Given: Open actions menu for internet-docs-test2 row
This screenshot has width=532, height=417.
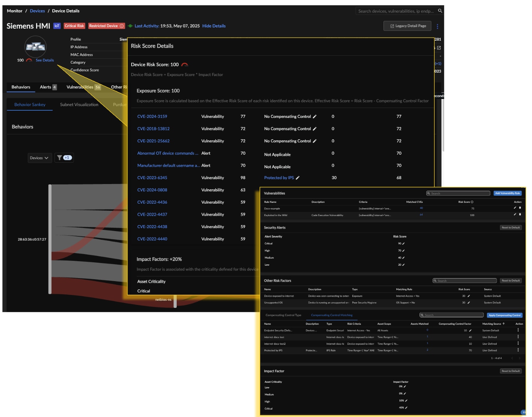Looking at the screenshot, I should (518, 343).
